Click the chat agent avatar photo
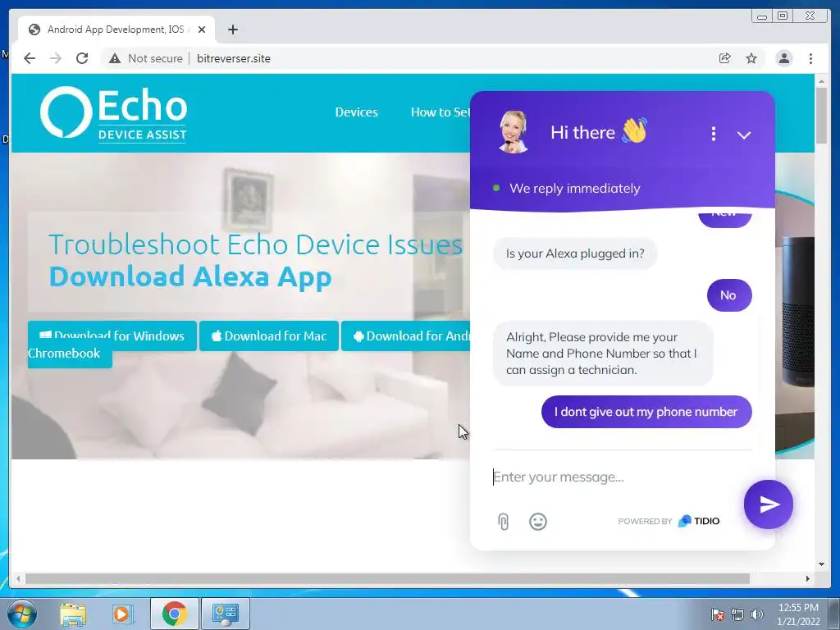 click(514, 132)
